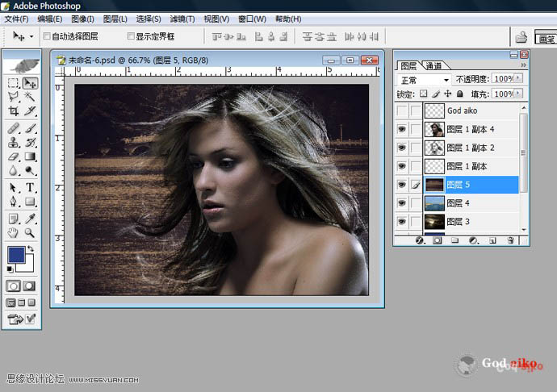Select the Rectangular Marquee tool
557x392 pixels.
[14, 82]
